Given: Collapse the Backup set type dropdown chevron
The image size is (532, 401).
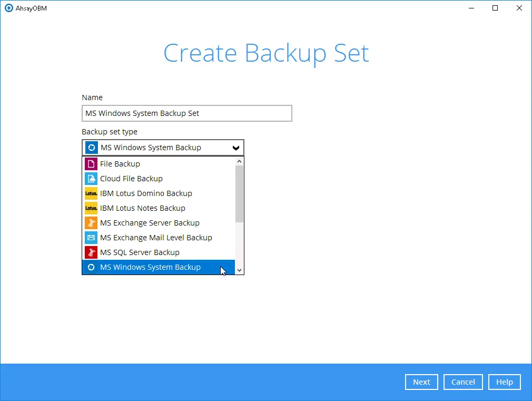Looking at the screenshot, I should point(235,148).
